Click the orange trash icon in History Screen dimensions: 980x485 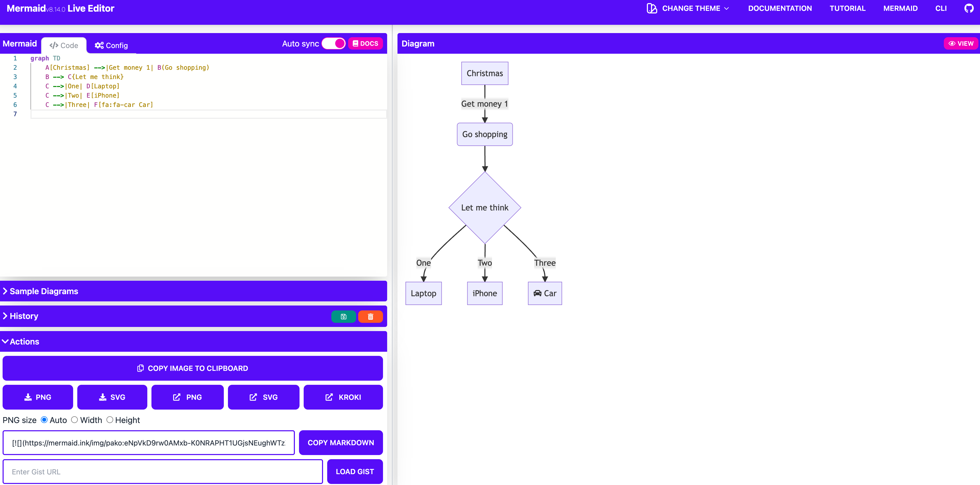370,317
